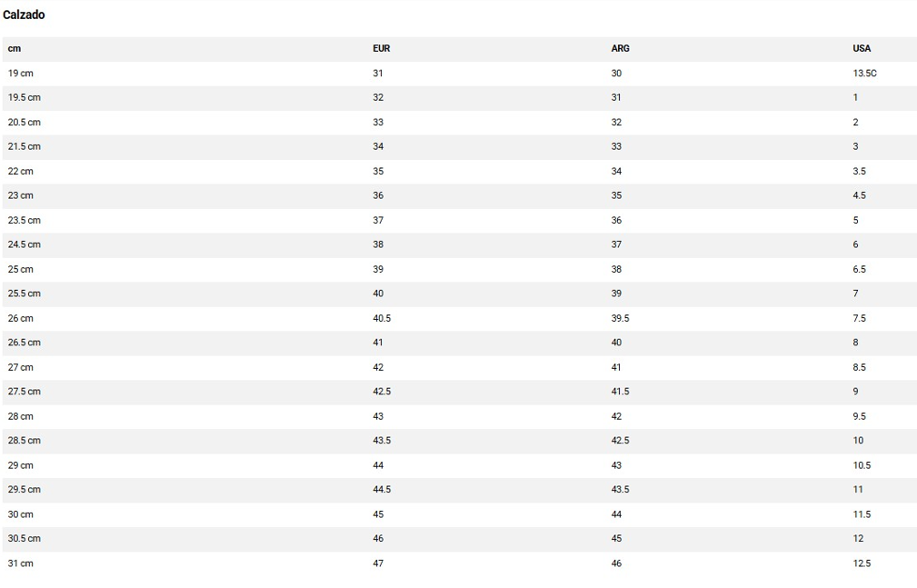The image size is (917, 588).
Task: Click the 24.5 cm row label
Action: coord(25,244)
